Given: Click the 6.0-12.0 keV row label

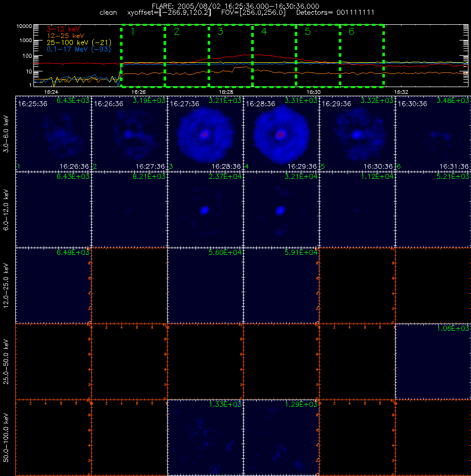Looking at the screenshot, I should click(x=6, y=210).
